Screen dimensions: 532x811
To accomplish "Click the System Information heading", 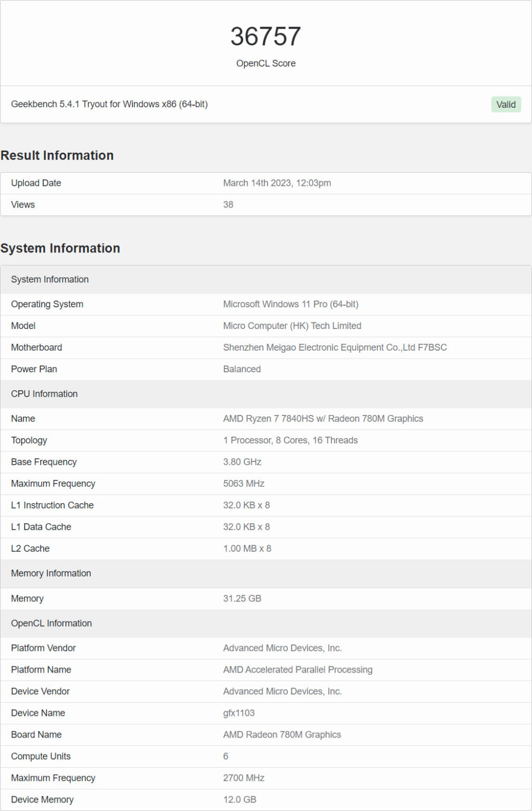I will coord(60,248).
